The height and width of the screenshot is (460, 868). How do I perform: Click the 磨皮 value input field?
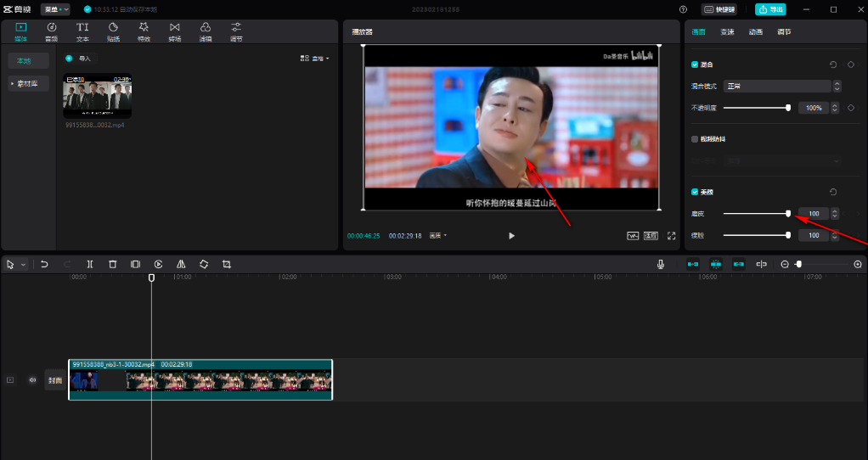[x=814, y=213]
